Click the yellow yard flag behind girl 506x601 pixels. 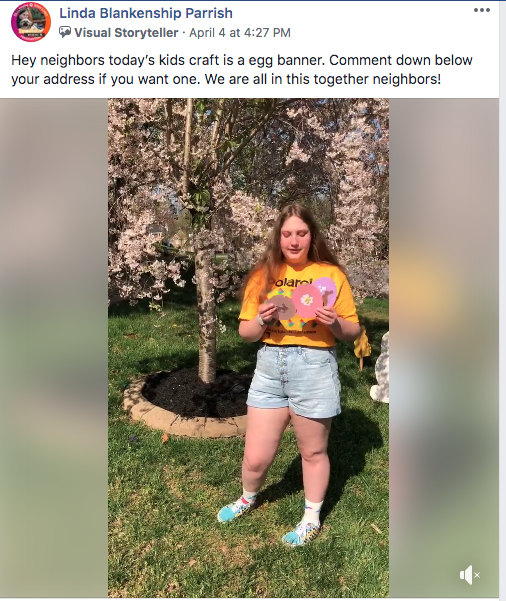point(362,345)
